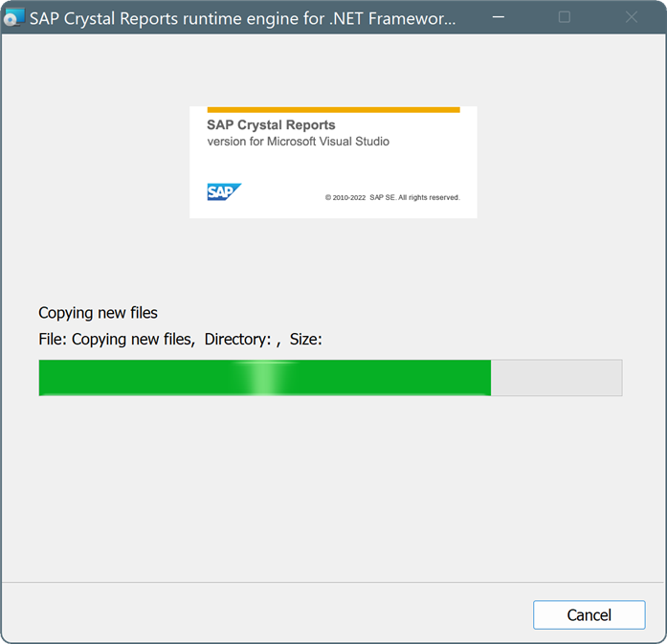Cancel the installation
The height and width of the screenshot is (644, 667).
click(589, 615)
